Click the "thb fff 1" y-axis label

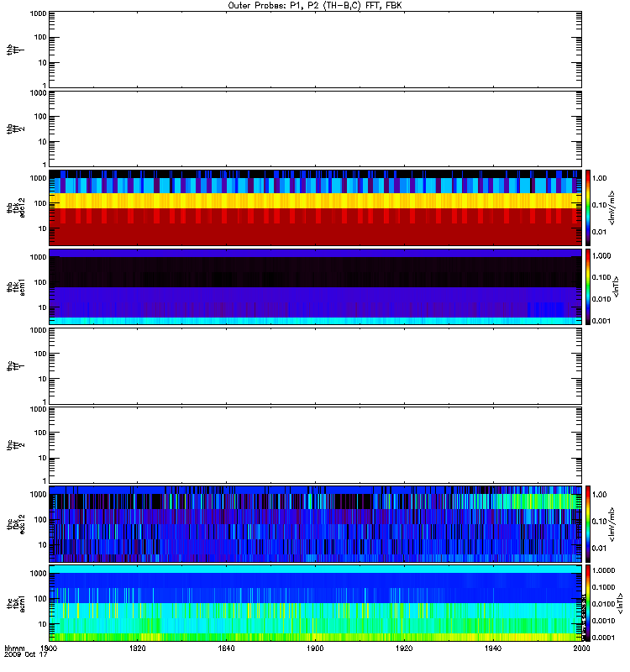coord(15,50)
